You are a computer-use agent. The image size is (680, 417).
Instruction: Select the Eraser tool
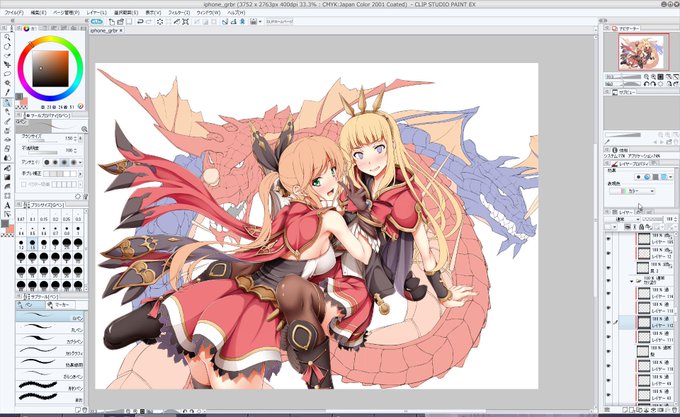[7, 149]
